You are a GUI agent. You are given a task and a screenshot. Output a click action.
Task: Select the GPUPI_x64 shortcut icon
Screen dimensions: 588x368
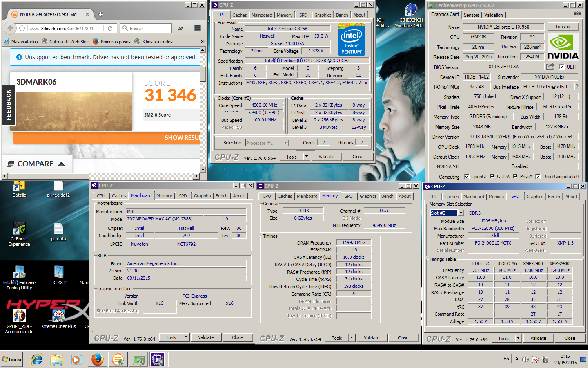coord(19,322)
